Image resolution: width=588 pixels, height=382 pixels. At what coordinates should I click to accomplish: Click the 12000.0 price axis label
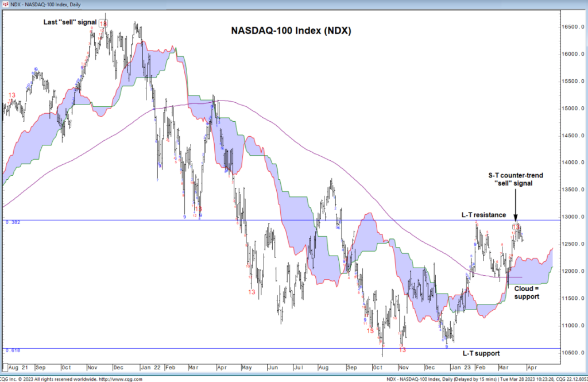tap(572, 271)
